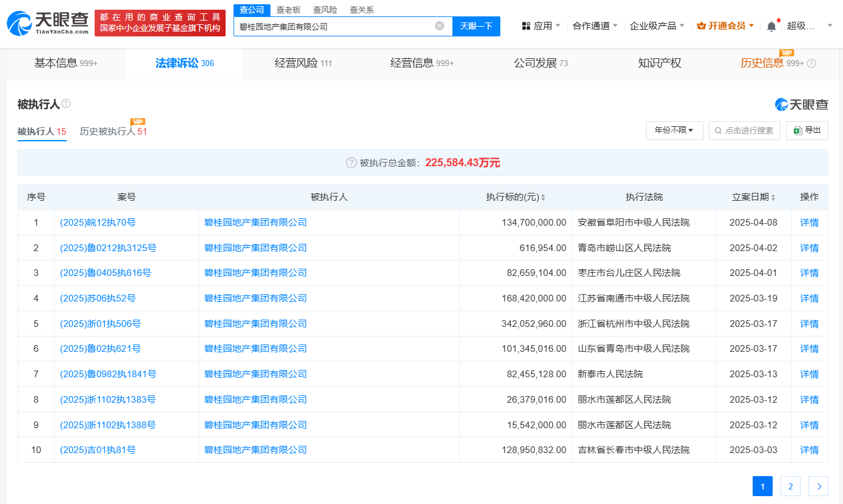Image resolution: width=843 pixels, height=504 pixels.
Task: Open case (2025)鲁0212执3125号
Action: point(108,248)
